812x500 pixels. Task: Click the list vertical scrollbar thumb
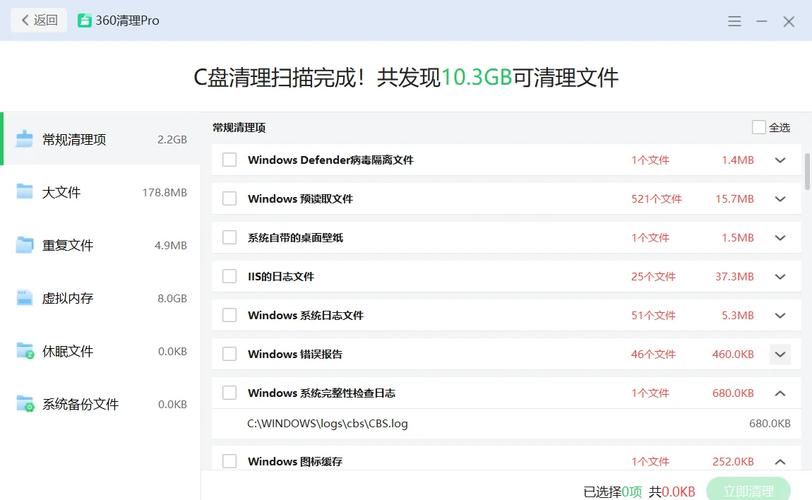point(807,171)
